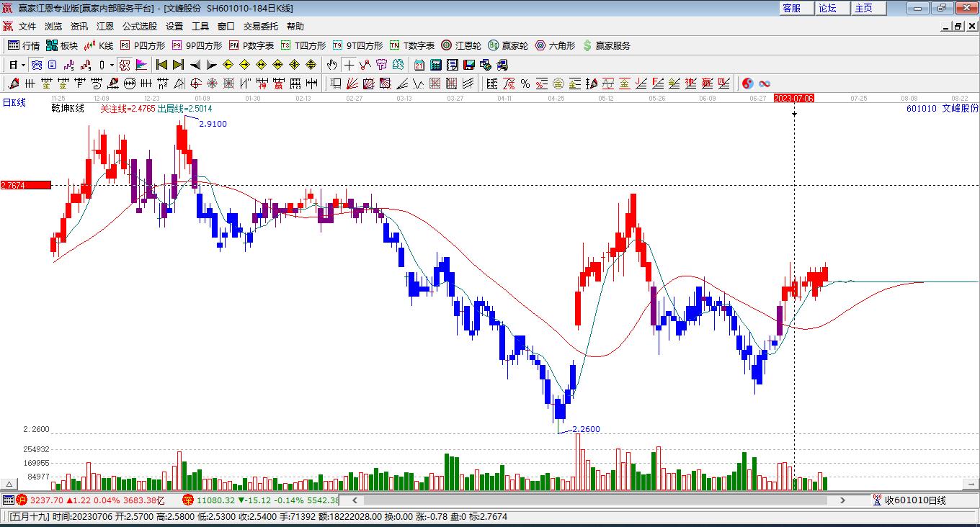Open the P四方形 tool

pyautogui.click(x=142, y=45)
